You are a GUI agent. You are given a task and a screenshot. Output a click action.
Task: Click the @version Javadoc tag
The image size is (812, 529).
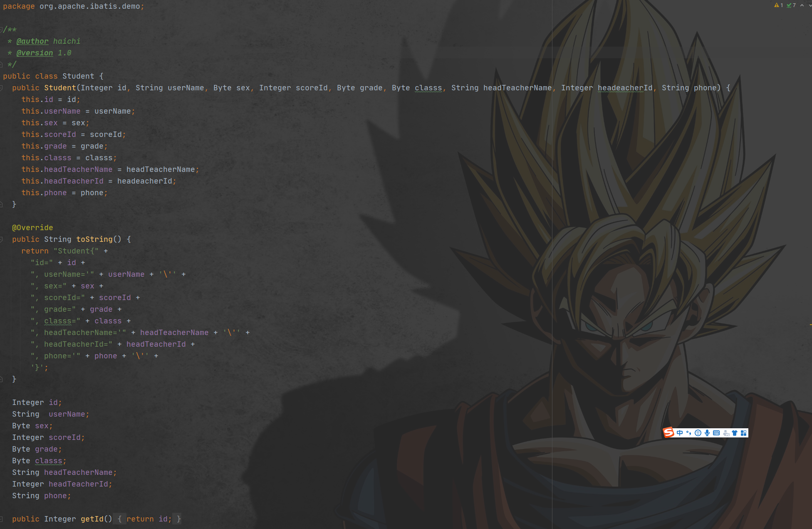click(35, 53)
